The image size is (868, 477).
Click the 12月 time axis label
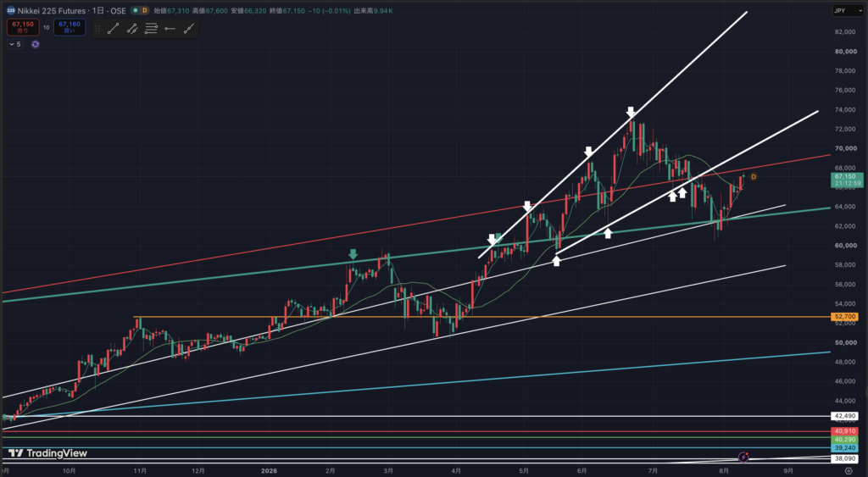[198, 471]
